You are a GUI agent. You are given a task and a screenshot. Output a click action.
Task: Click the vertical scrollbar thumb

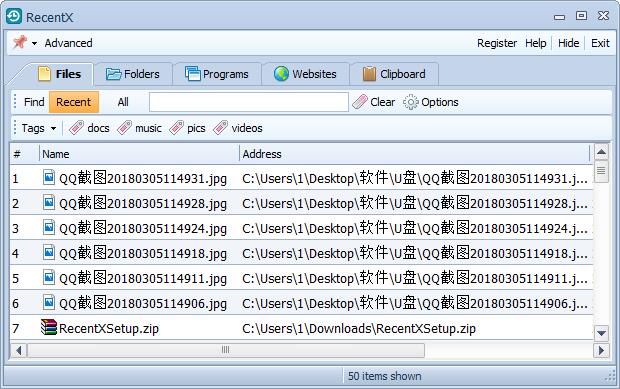tap(601, 171)
